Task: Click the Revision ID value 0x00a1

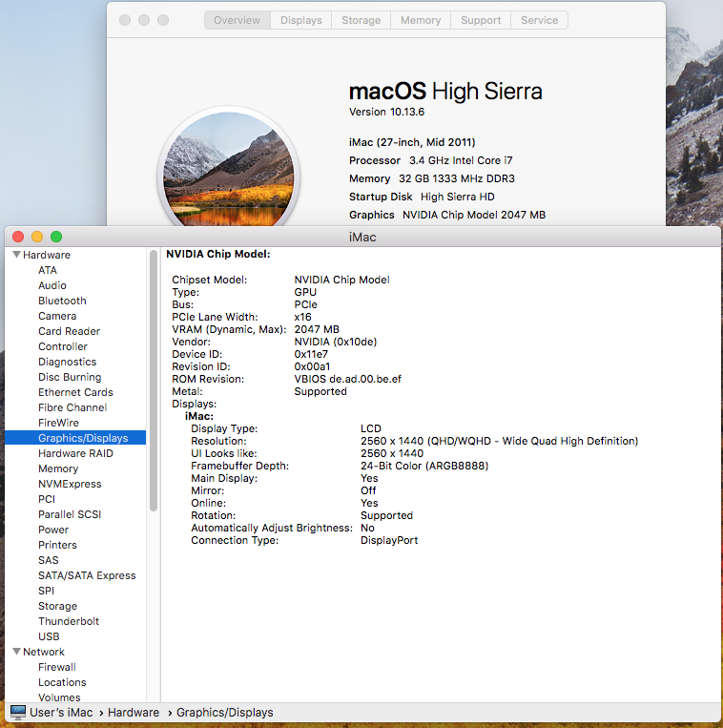Action: click(312, 366)
